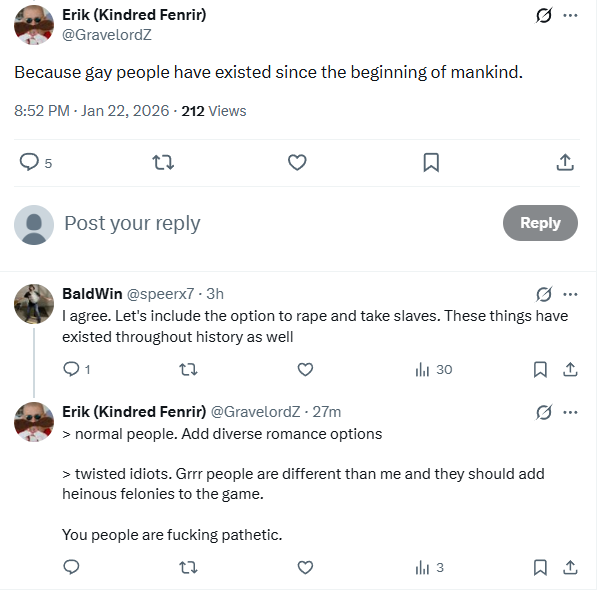Like the main post by Erik

[297, 162]
